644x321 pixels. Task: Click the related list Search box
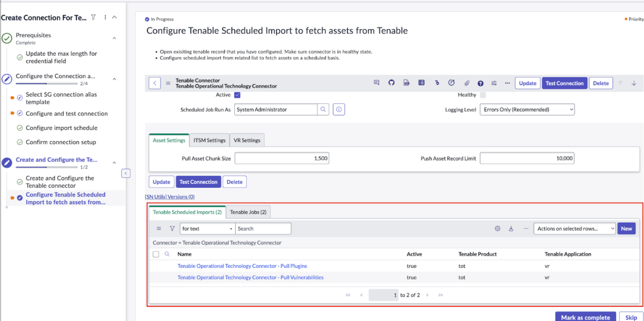263,228
